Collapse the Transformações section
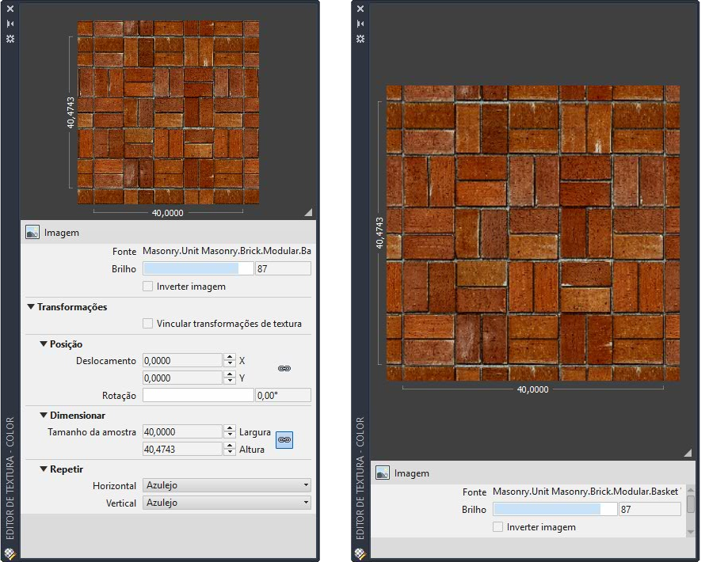 click(31, 307)
